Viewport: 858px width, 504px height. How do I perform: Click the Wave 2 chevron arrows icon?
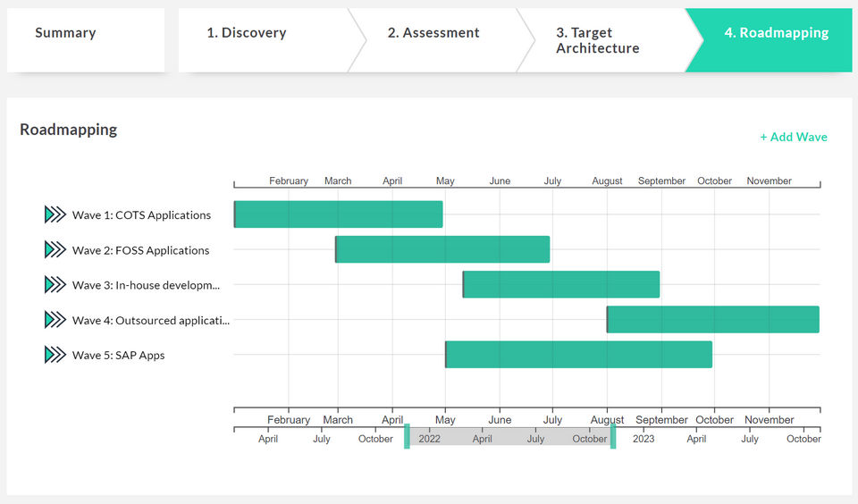click(55, 249)
